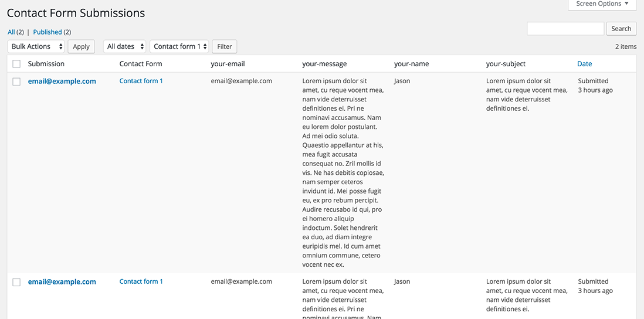Check the first submission row checkbox
The height and width of the screenshot is (319, 644).
16,82
